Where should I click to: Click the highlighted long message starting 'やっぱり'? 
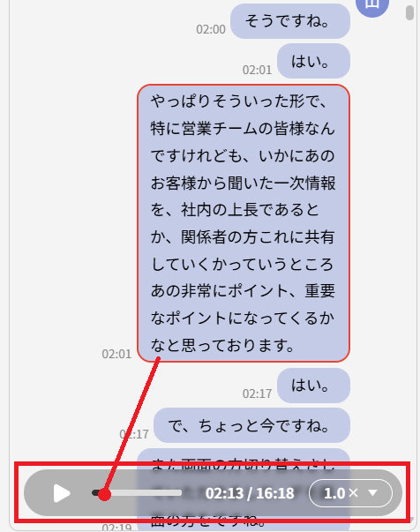[244, 223]
